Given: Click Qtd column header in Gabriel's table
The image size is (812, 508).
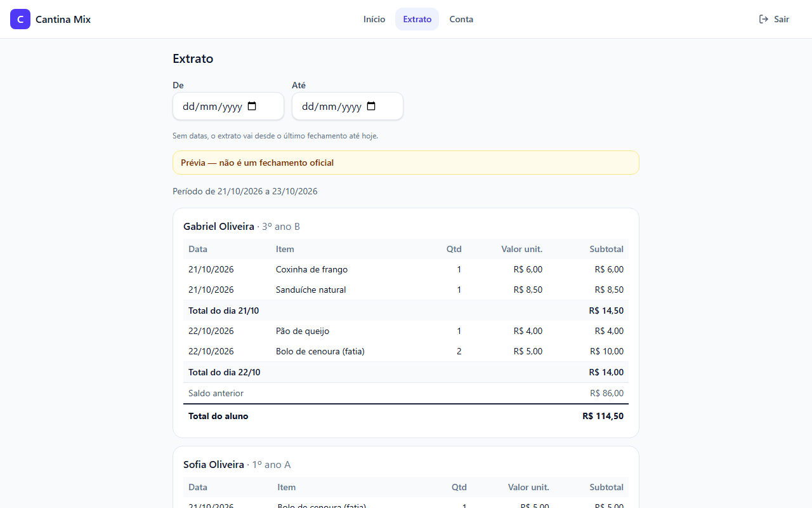Looking at the screenshot, I should (x=454, y=249).
